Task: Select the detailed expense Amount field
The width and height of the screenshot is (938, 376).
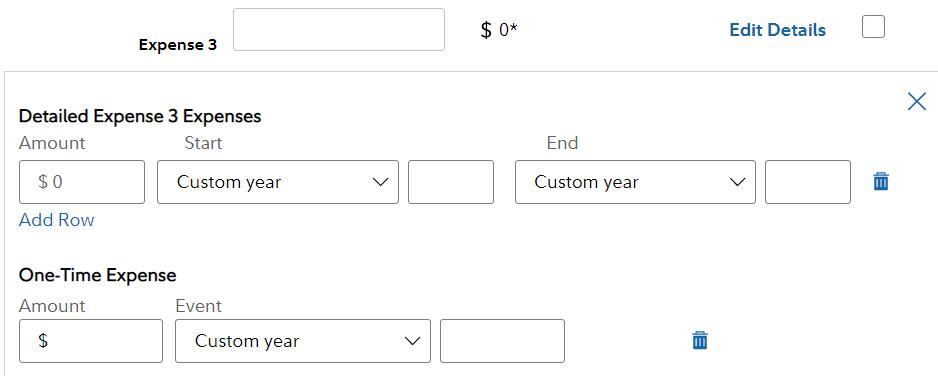Action: click(82, 182)
